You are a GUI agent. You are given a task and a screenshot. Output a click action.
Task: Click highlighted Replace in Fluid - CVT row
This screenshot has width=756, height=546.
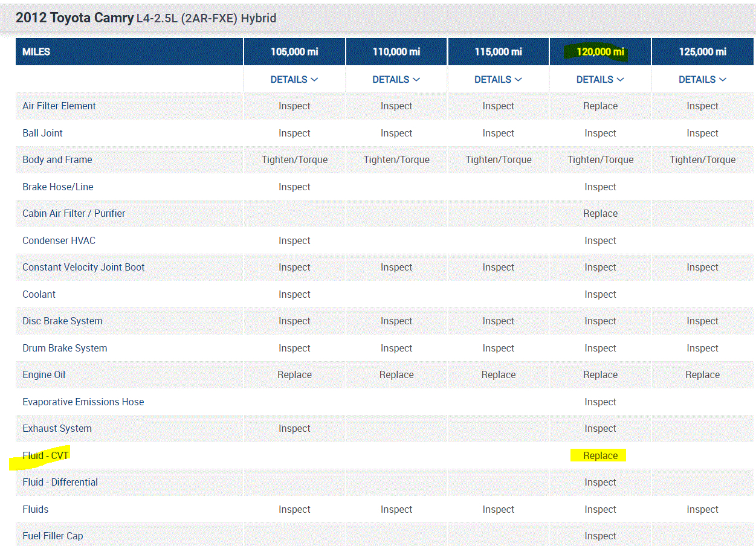pyautogui.click(x=600, y=455)
